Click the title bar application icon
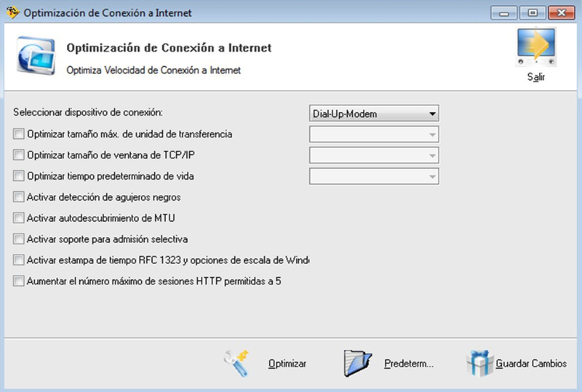Screen dimensions: 582x392 12,12
